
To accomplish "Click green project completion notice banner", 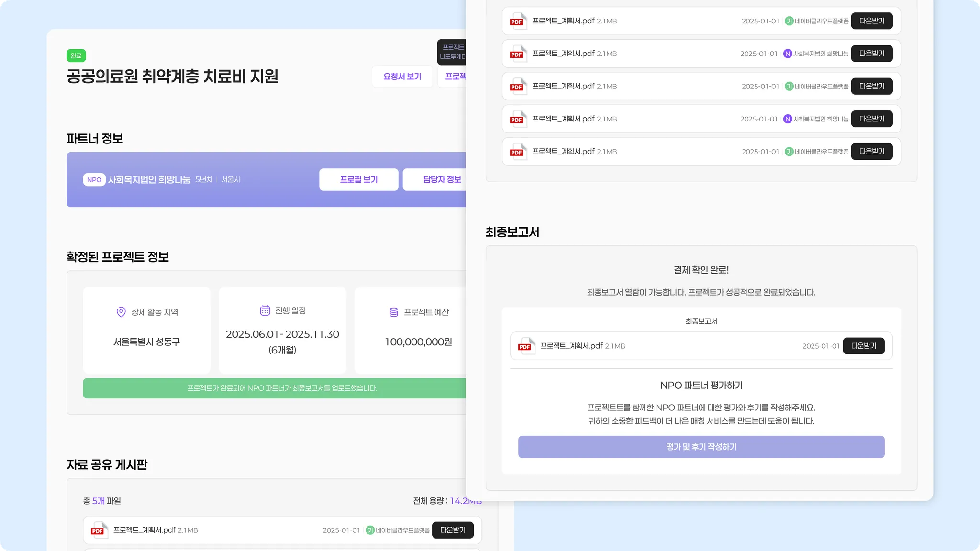I will pos(282,388).
